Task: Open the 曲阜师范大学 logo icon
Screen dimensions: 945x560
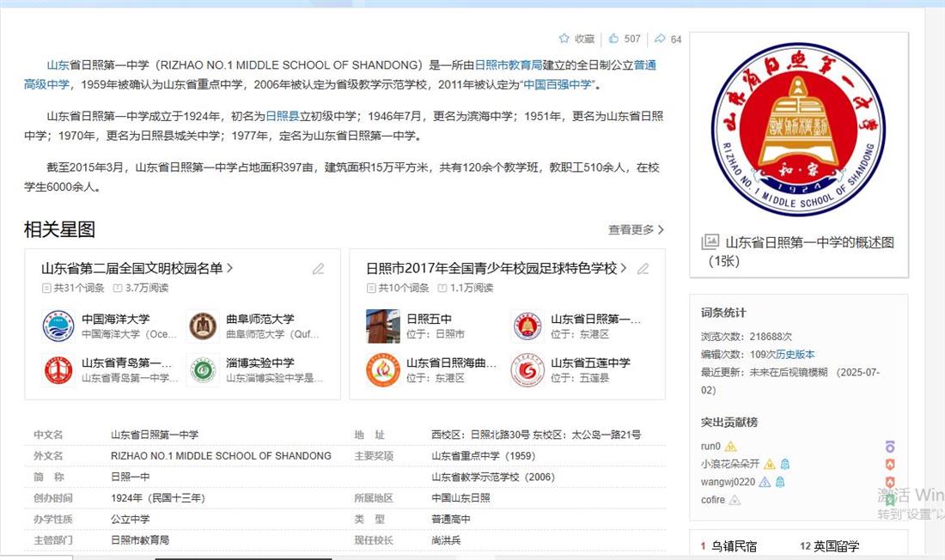Action: [203, 326]
